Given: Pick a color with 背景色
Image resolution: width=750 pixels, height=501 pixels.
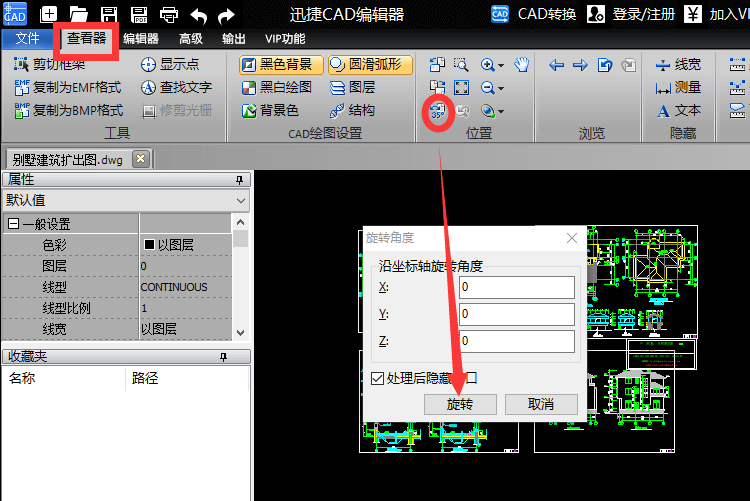Looking at the screenshot, I should (270, 111).
